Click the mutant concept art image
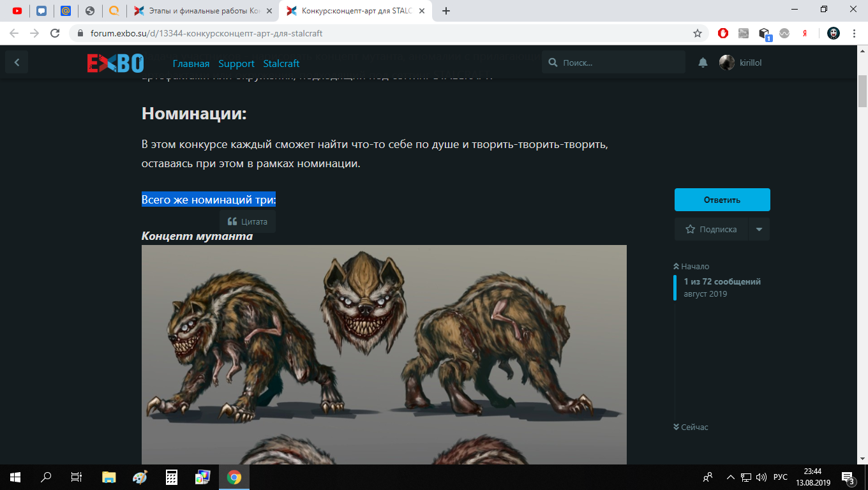868x490 pixels. point(384,355)
